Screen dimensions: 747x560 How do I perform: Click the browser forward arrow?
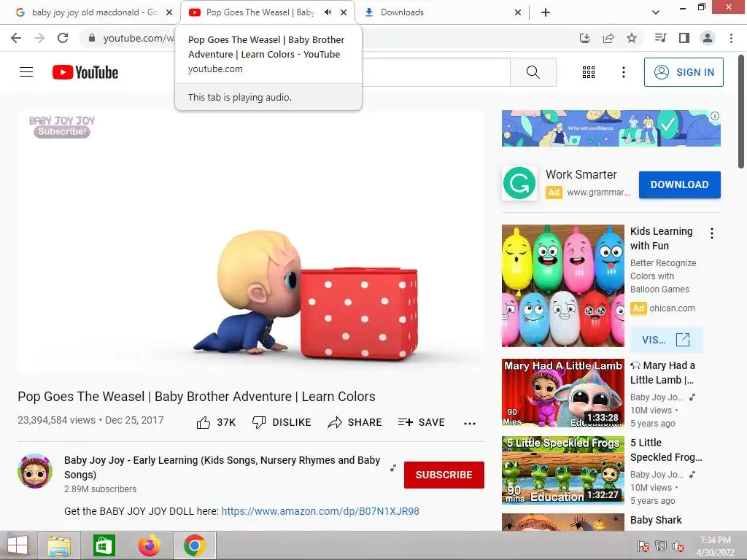(39, 38)
